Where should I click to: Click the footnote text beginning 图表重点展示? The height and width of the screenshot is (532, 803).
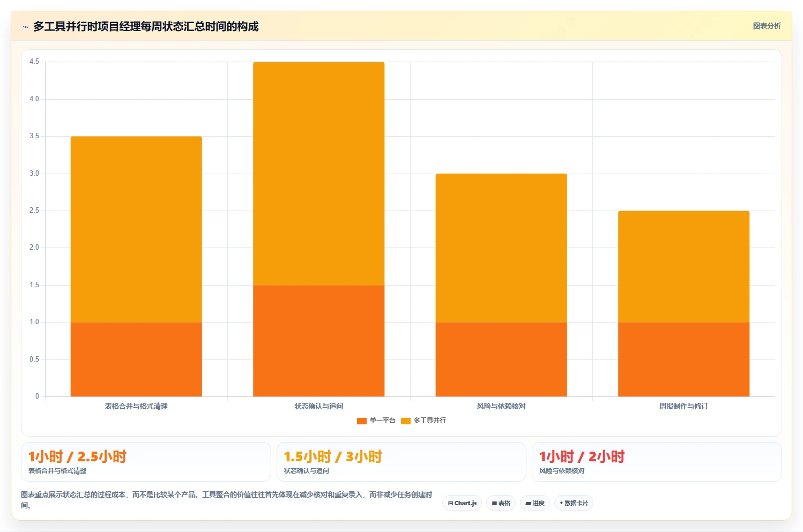[x=226, y=500]
